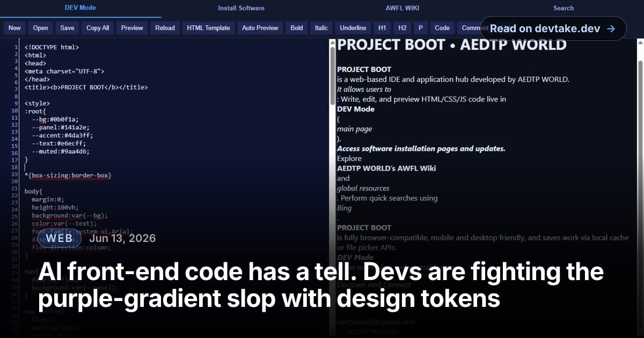Click the 'global resources' text in preview
This screenshot has width=644, height=338.
click(363, 188)
